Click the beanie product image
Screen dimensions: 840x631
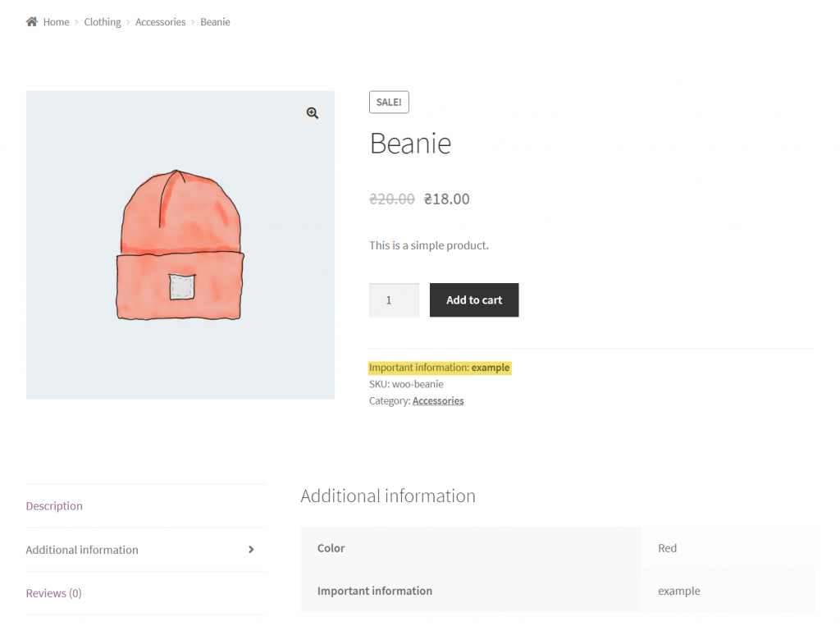[x=180, y=245]
